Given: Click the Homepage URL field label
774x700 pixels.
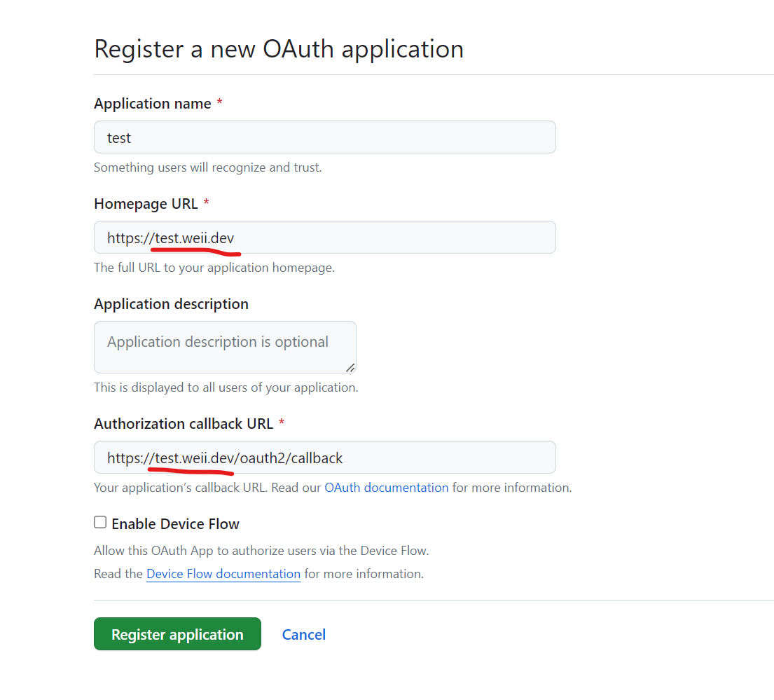Looking at the screenshot, I should coord(146,204).
